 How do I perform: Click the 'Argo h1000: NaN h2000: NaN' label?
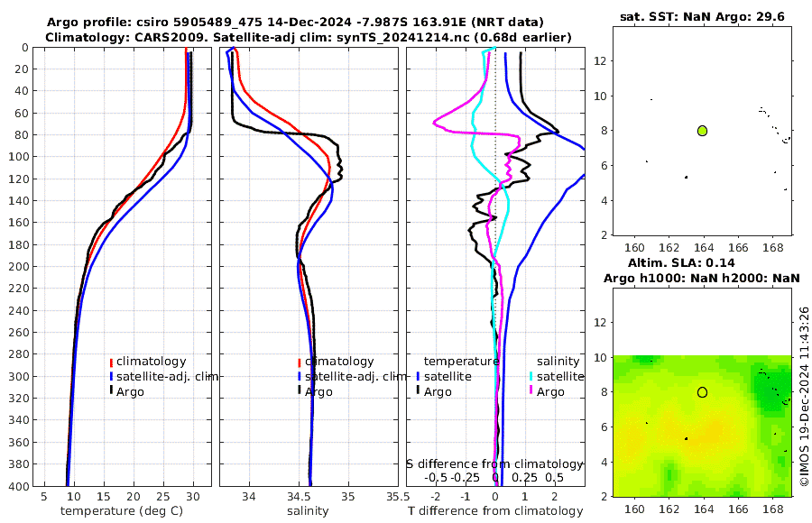[x=702, y=279]
